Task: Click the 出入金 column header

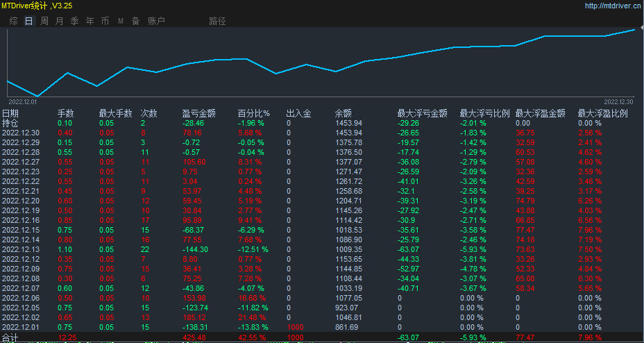Action: tap(298, 114)
